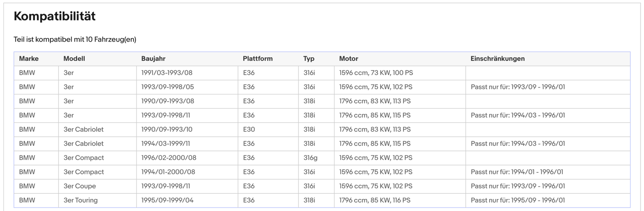Click the Einschränkungen column header
This screenshot has width=644, height=211.
point(497,59)
